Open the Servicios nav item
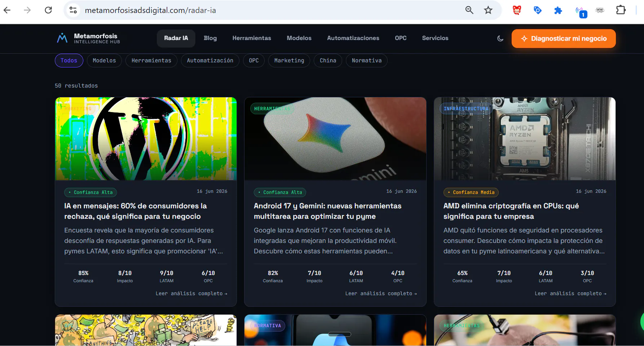This screenshot has width=644, height=346. (435, 38)
